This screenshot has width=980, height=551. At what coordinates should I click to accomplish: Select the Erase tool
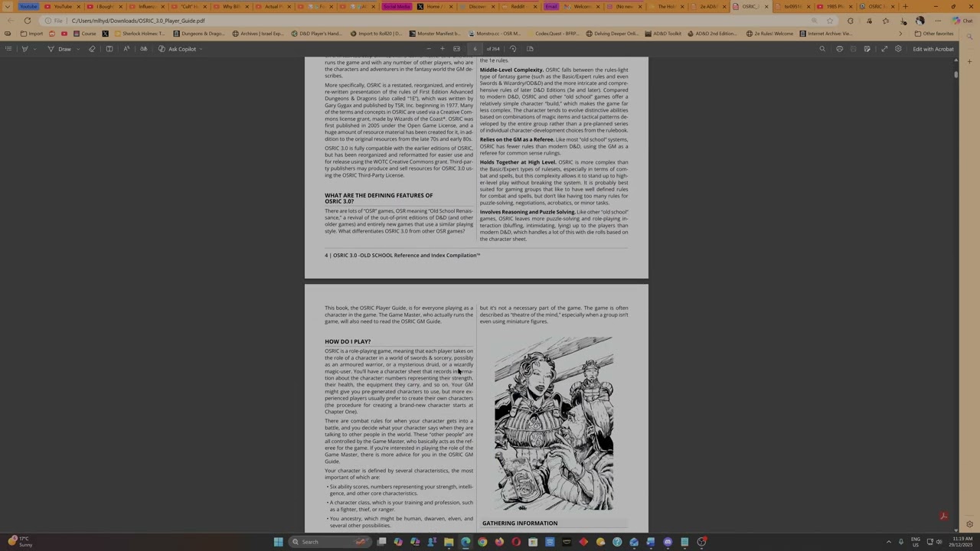92,49
